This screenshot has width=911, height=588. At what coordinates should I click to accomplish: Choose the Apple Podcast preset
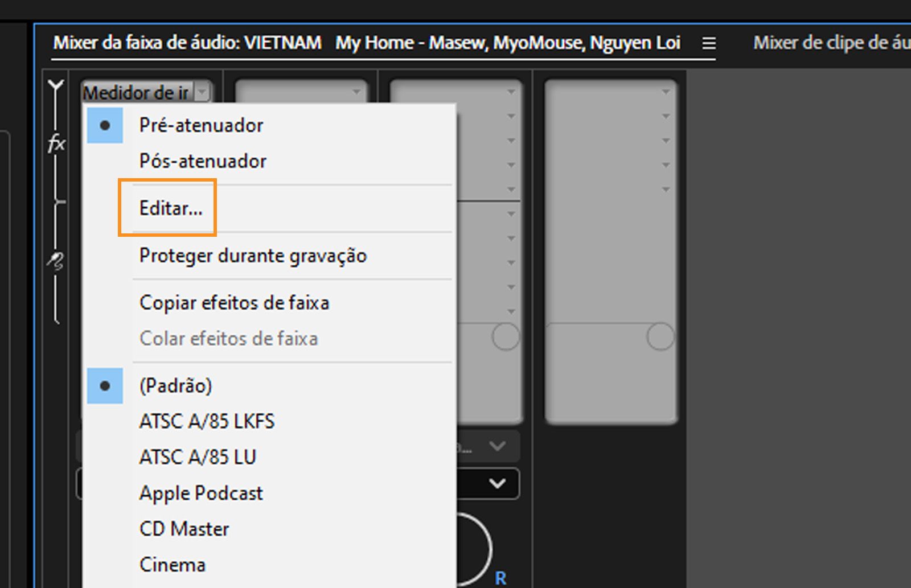pyautogui.click(x=201, y=493)
